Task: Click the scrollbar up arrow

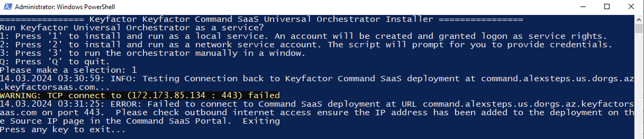Action: coord(639,20)
